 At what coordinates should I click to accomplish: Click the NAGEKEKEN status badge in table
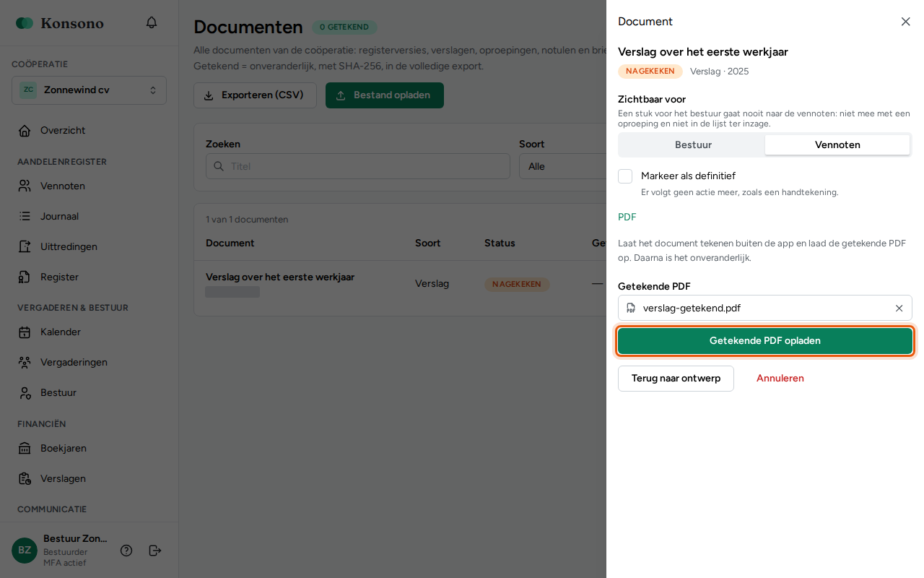[517, 285]
